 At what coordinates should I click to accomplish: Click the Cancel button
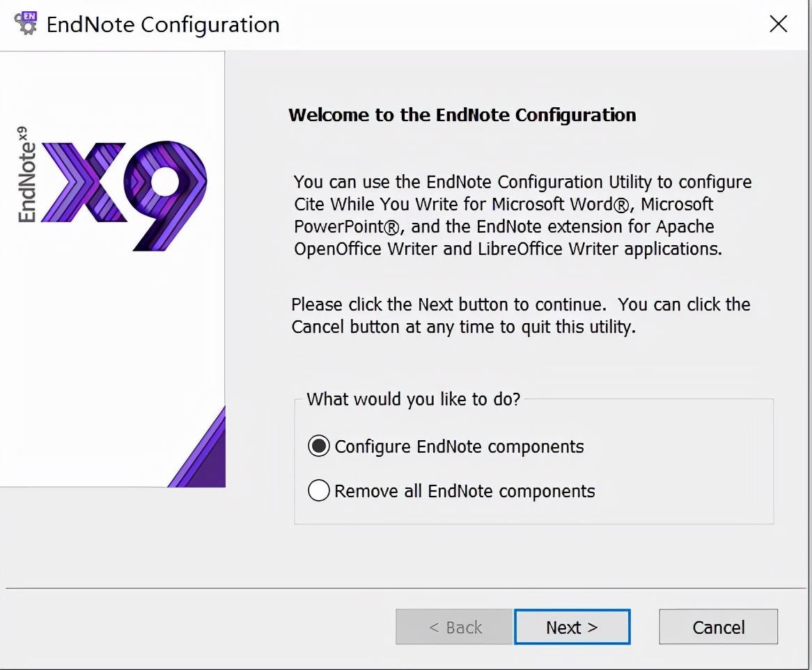718,627
